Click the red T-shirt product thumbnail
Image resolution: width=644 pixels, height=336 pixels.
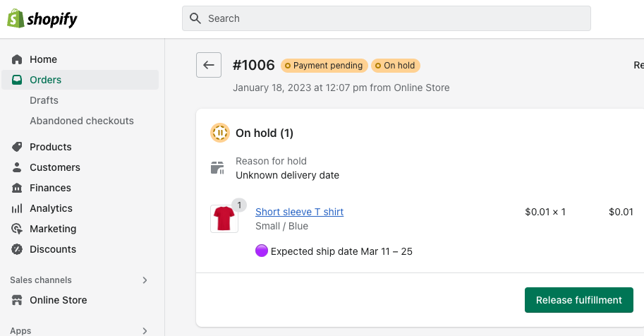pos(224,218)
